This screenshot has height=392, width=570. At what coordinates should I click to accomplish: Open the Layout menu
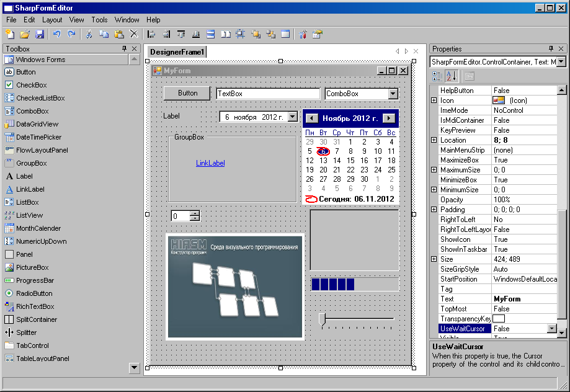click(x=52, y=20)
